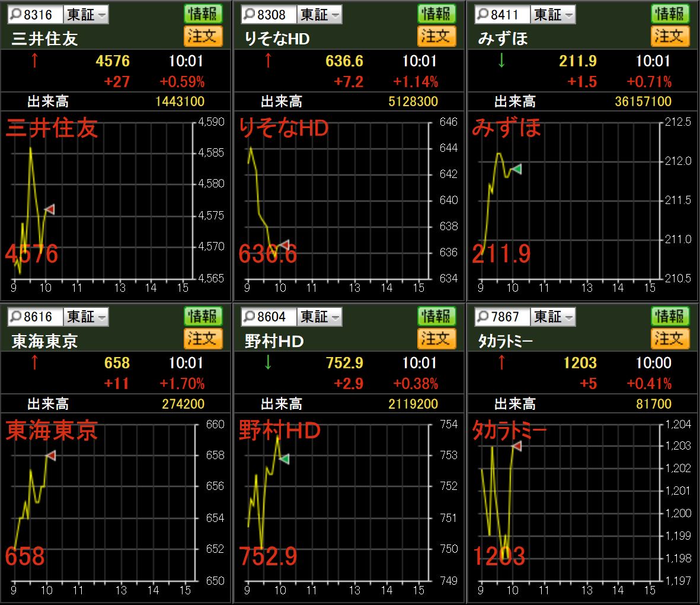Screen dimensions: 700x605
Task: Click the タカラトミー price 1203 in the quote row
Action: [x=580, y=363]
